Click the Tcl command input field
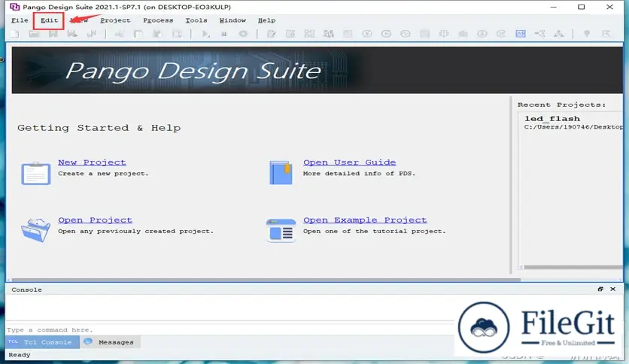This screenshot has width=629, height=364. coord(229,330)
